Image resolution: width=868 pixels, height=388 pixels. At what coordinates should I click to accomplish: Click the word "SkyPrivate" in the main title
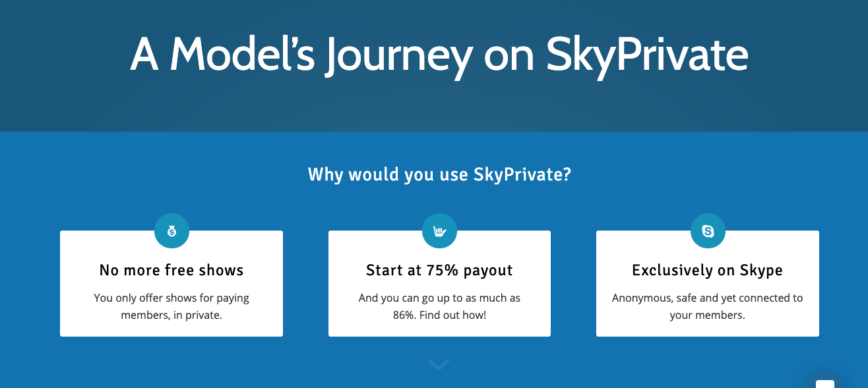coord(648,57)
